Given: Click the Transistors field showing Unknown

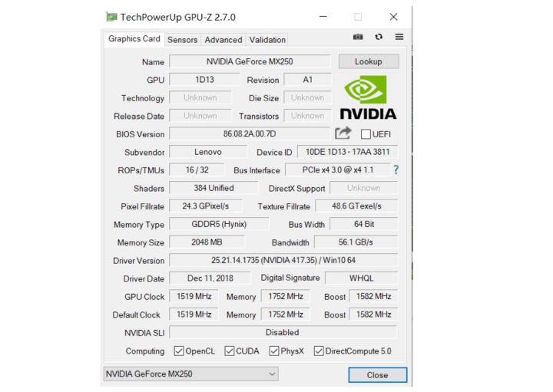Looking at the screenshot, I should click(307, 116).
